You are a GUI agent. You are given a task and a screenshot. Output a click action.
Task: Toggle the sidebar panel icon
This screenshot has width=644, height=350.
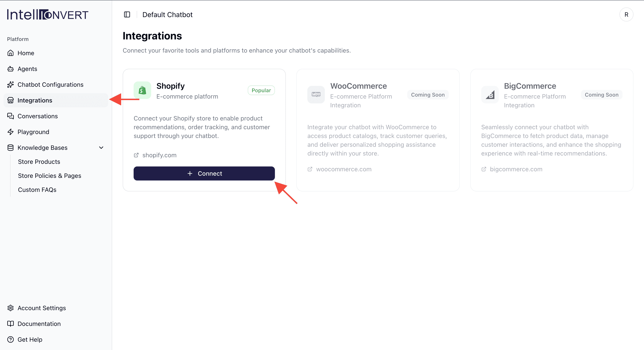127,15
